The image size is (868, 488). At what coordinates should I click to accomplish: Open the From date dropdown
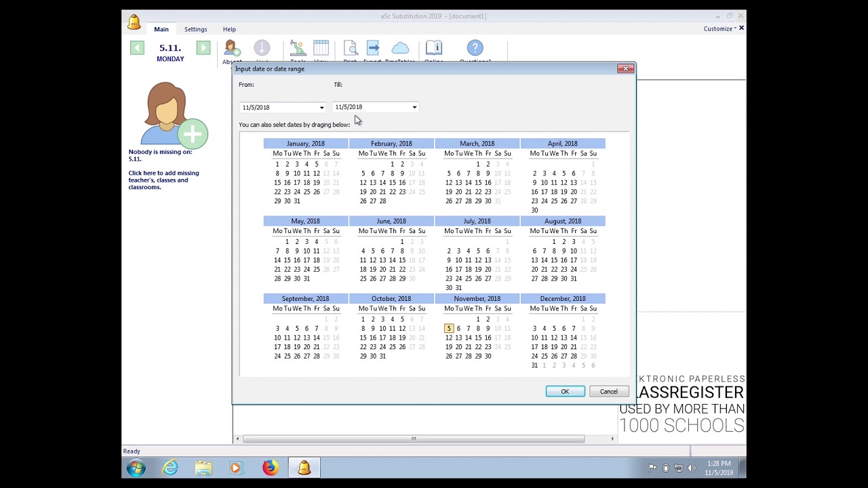point(321,107)
